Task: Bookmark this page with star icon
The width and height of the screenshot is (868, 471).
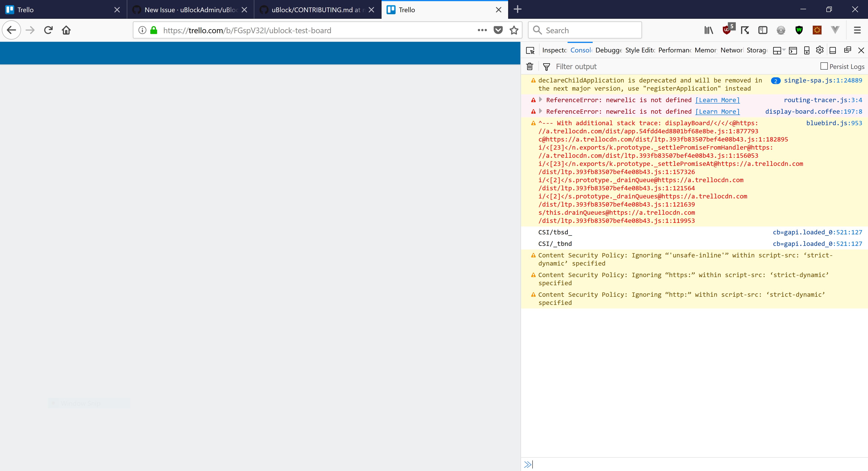Action: click(514, 30)
